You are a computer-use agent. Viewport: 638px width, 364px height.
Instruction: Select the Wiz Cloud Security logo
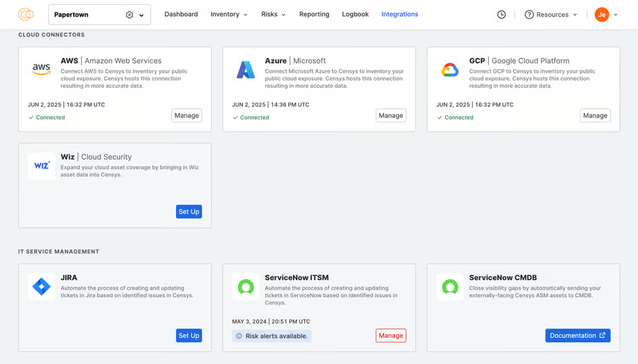(x=41, y=165)
